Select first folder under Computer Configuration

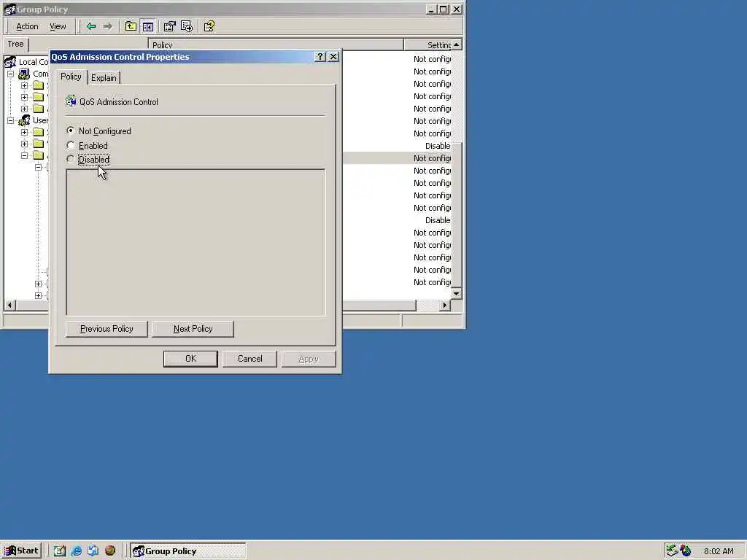click(39, 86)
